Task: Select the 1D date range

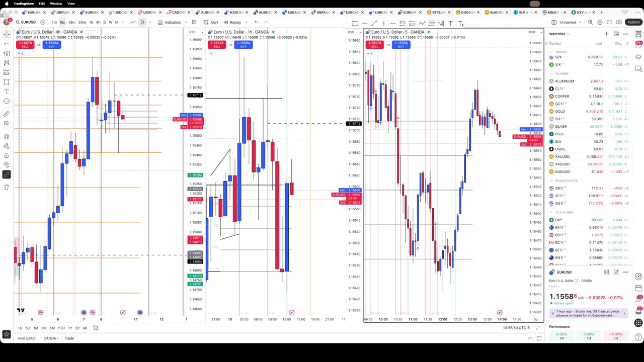Action: [20, 328]
